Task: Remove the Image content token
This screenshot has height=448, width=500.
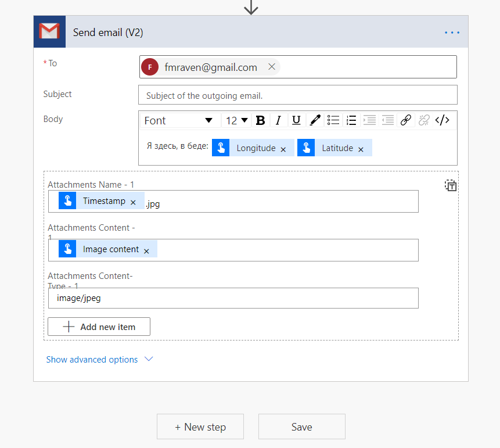Action: (x=146, y=251)
